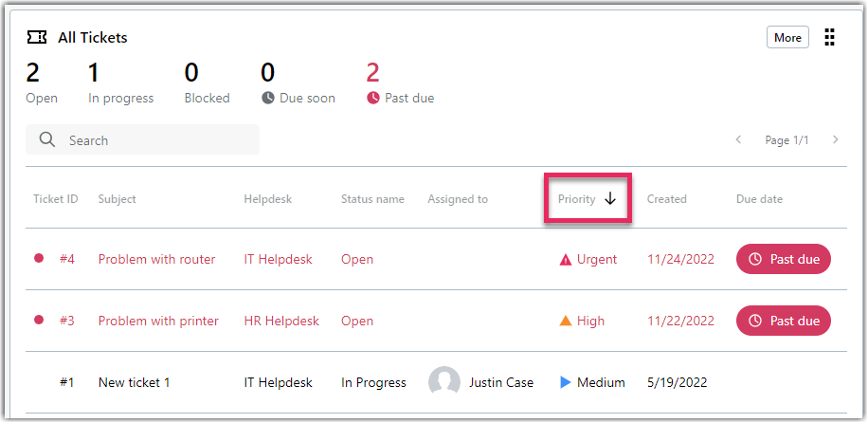Click the red dot beside ticket #4
This screenshot has width=868, height=423.
(x=39, y=258)
